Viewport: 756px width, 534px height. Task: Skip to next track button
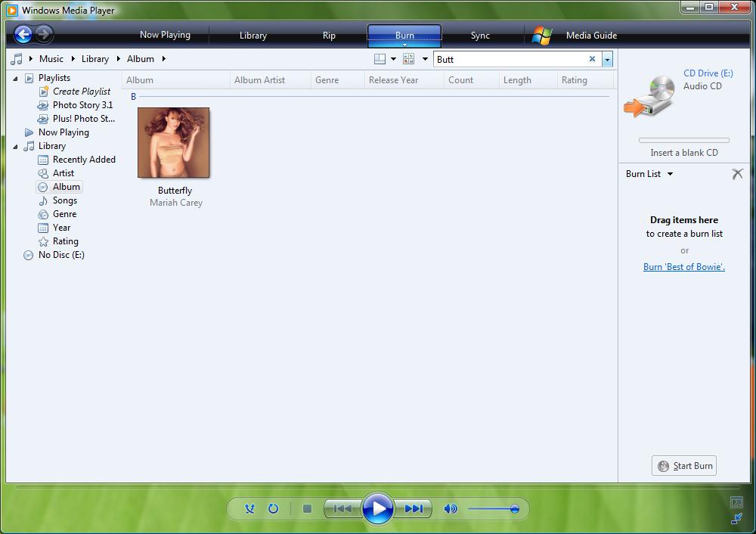click(x=414, y=508)
